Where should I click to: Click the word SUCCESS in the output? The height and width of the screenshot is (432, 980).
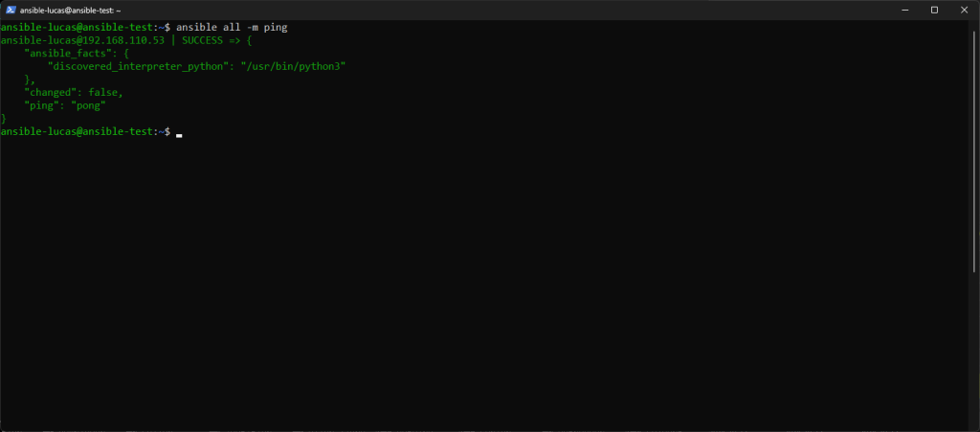pyautogui.click(x=203, y=40)
